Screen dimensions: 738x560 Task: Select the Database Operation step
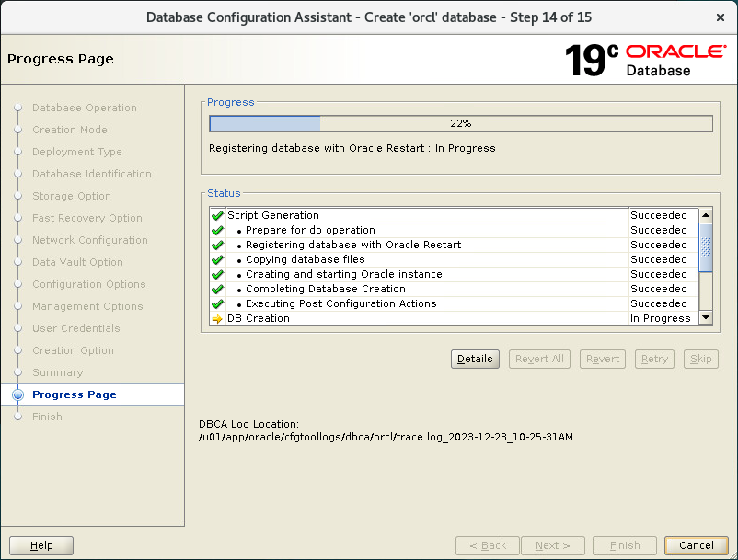(85, 108)
